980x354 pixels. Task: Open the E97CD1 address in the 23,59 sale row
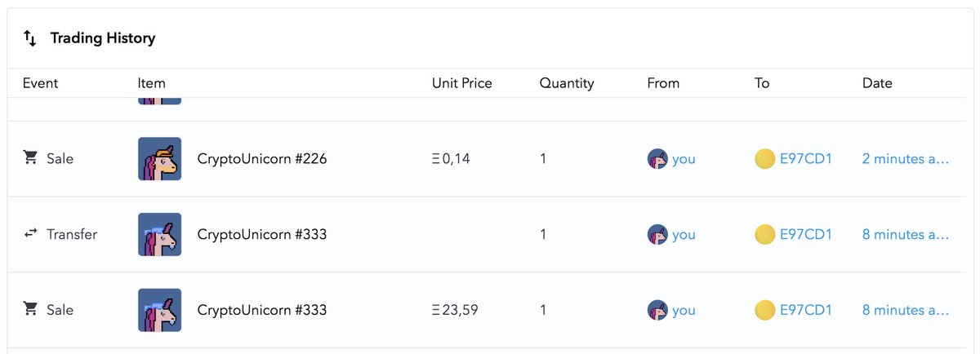pos(805,310)
